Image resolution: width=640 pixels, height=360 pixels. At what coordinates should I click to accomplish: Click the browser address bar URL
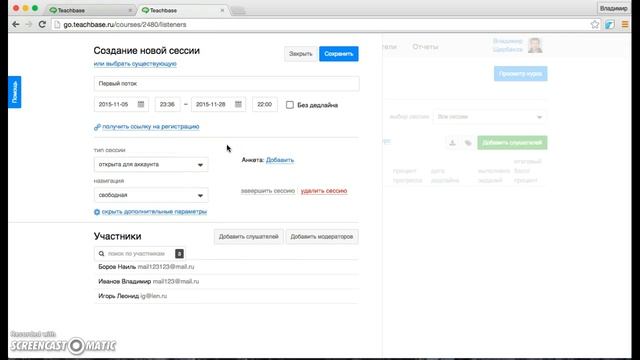click(x=125, y=24)
